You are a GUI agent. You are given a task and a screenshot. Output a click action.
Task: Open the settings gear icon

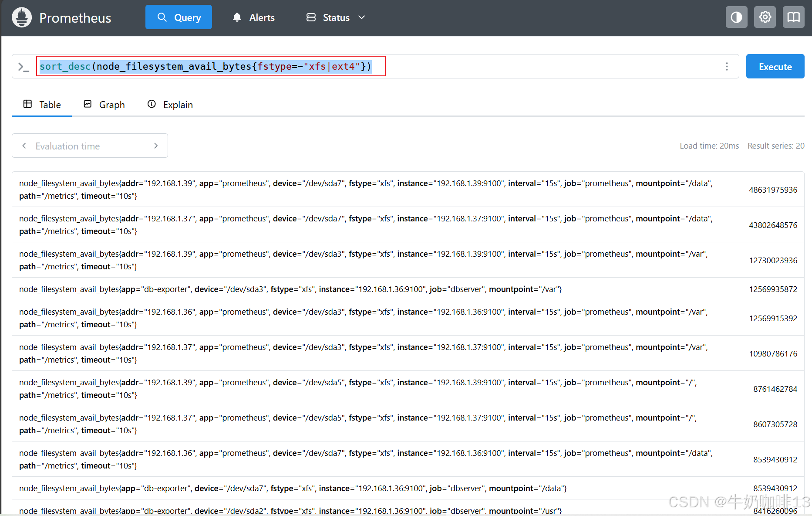(x=765, y=17)
